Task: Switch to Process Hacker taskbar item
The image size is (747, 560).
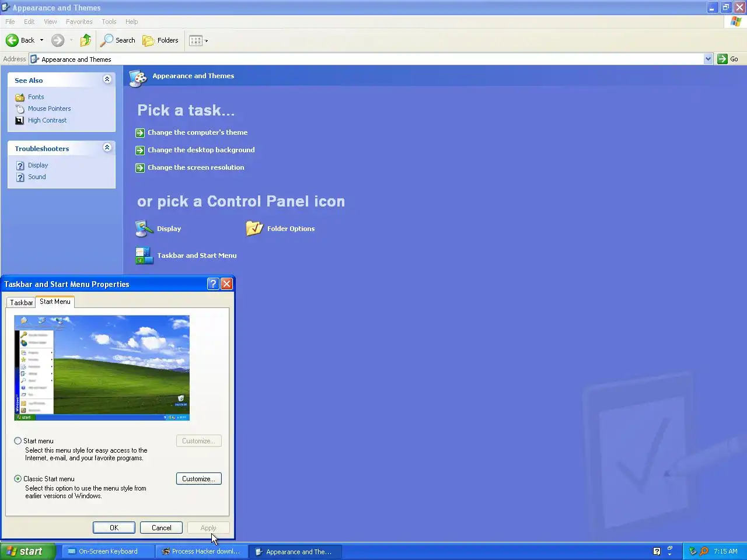Action: [x=201, y=551]
